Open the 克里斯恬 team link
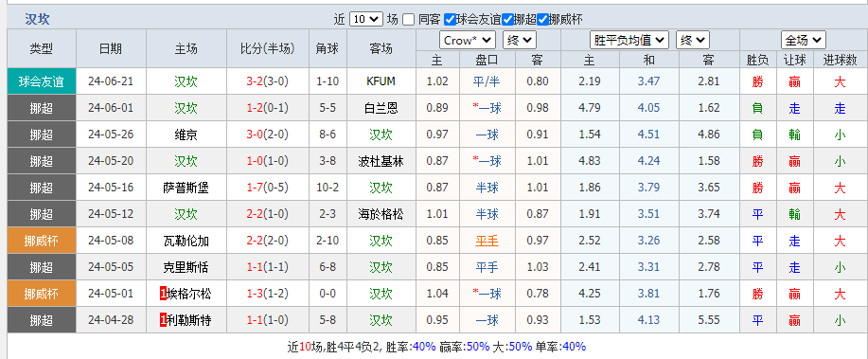The height and width of the screenshot is (359, 868). 186,267
